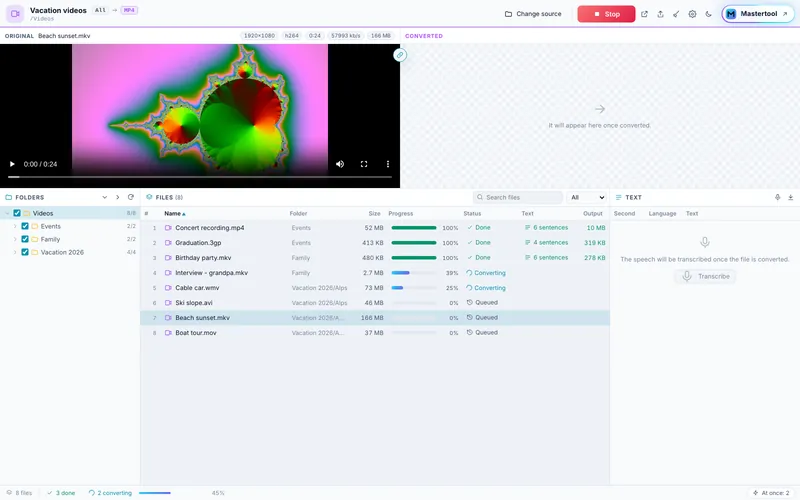
Task: Sort files by the Status column header
Action: (472, 214)
